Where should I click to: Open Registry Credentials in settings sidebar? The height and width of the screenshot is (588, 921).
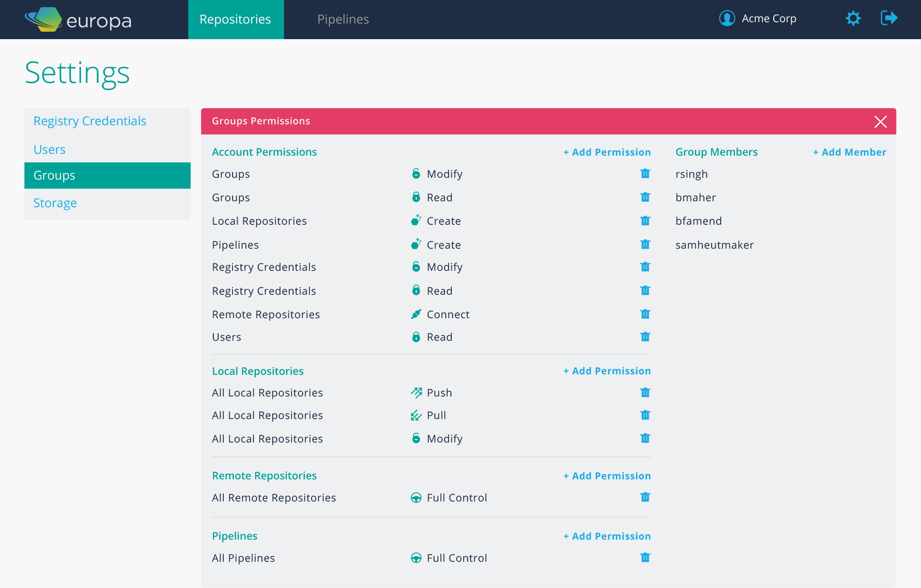[90, 121]
